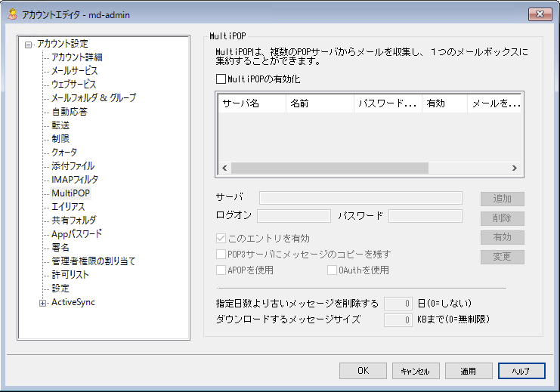Expand the ActiveSync tree node
560x392 pixels.
point(42,302)
